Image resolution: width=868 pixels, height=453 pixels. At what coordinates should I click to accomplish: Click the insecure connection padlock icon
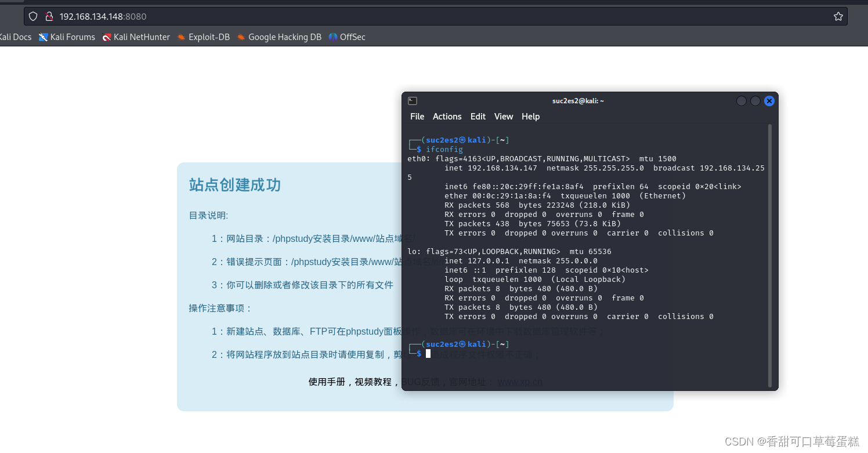[49, 16]
